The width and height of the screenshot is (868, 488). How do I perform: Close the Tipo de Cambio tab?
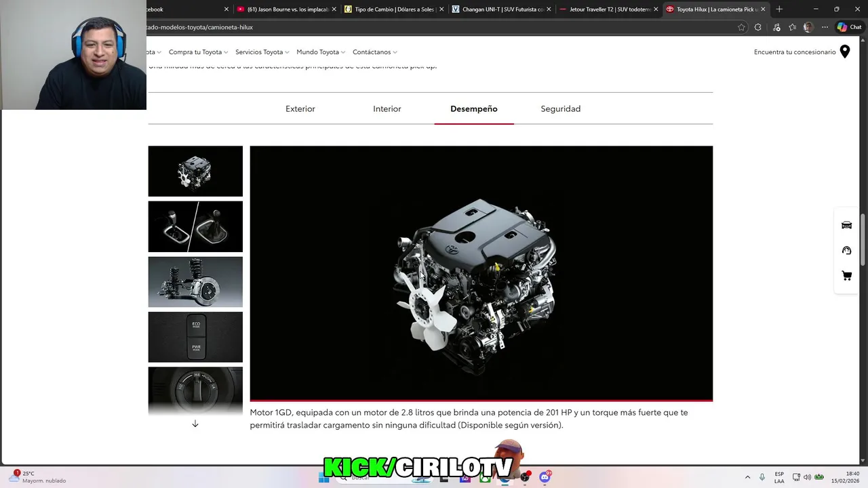pyautogui.click(x=441, y=9)
